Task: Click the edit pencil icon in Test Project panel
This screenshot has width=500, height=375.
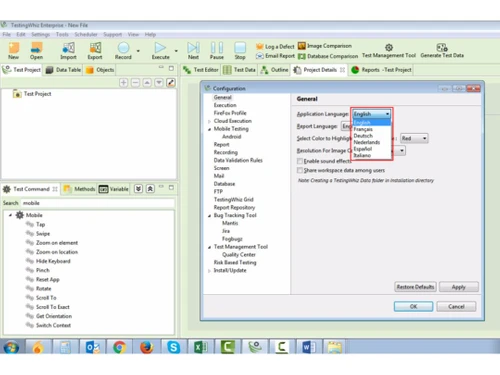Action: [171, 82]
